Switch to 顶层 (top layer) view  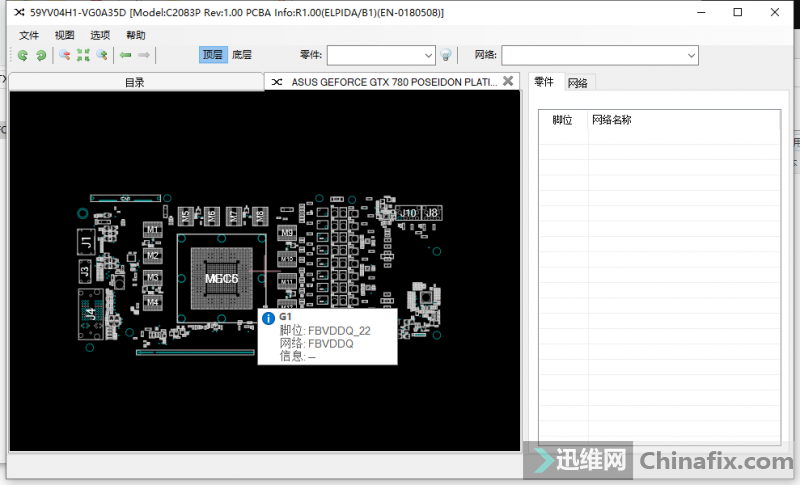point(213,55)
